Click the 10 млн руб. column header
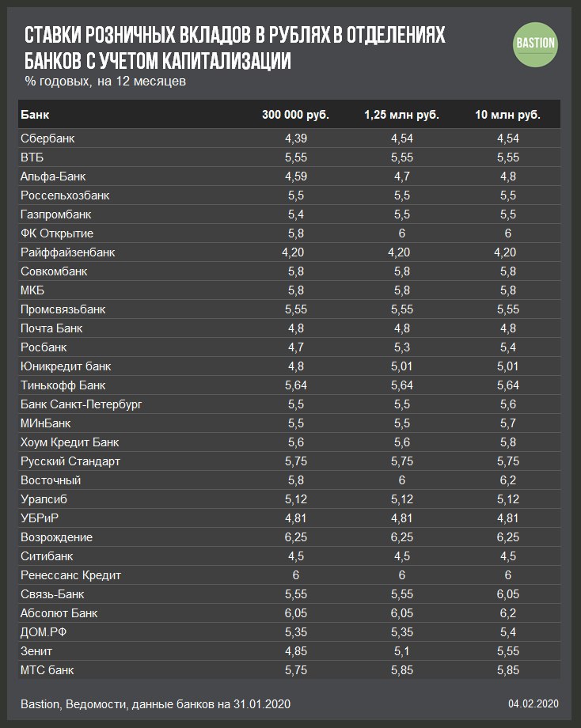Screen dimensions: 581x728 (507, 115)
